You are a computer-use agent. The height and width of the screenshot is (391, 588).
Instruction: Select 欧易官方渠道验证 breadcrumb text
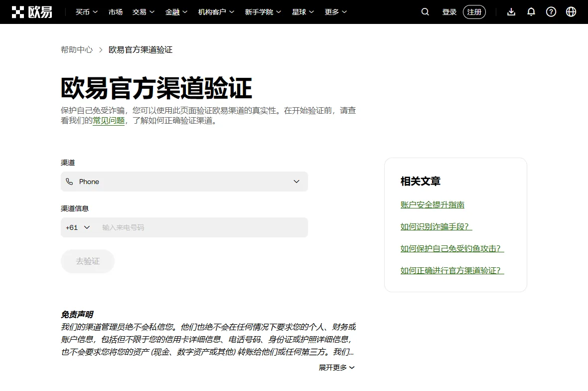click(x=141, y=49)
